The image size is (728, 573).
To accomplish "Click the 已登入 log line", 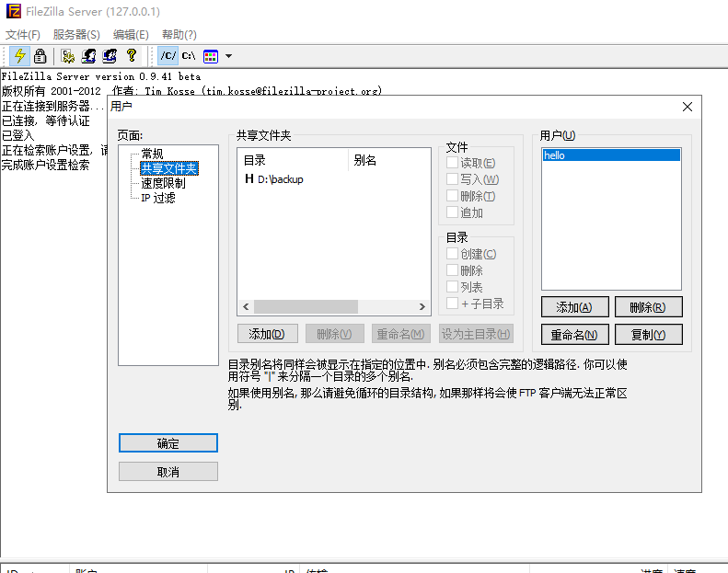I will click(17, 135).
